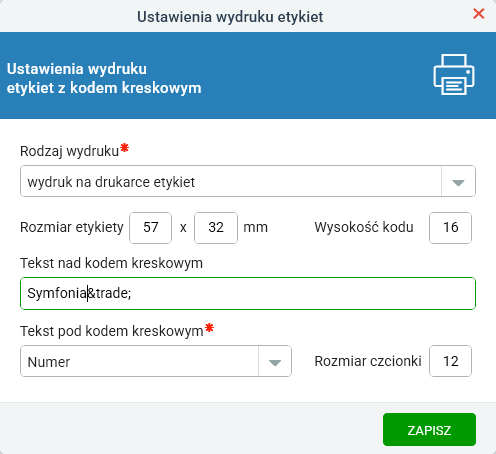Open the Numer combo box text area
496x454 pixels.
[139, 361]
